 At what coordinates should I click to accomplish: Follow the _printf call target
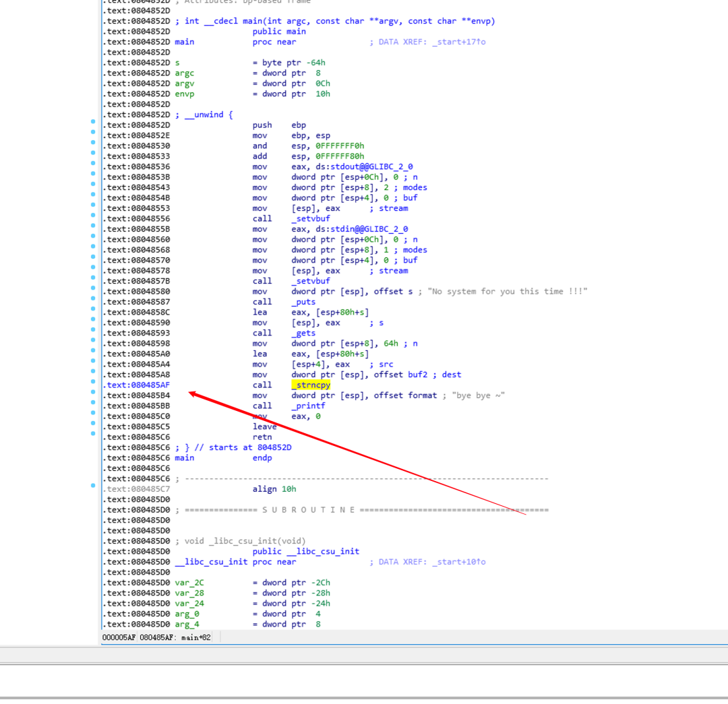(x=308, y=406)
